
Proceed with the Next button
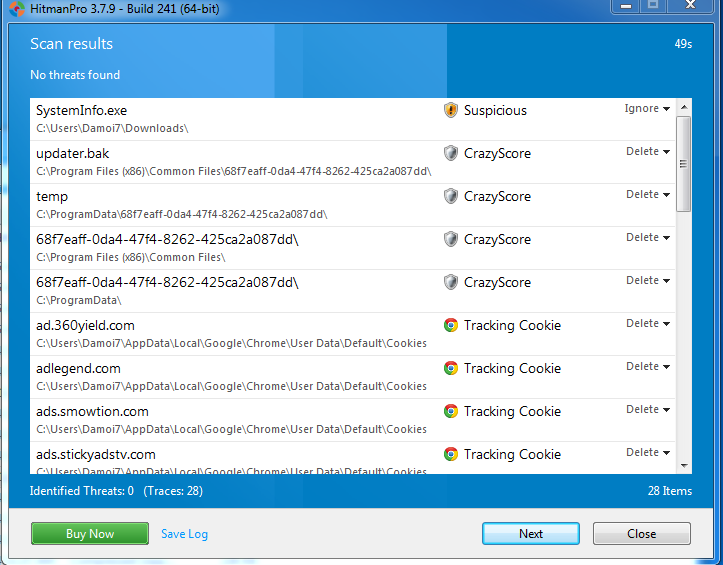tap(531, 534)
